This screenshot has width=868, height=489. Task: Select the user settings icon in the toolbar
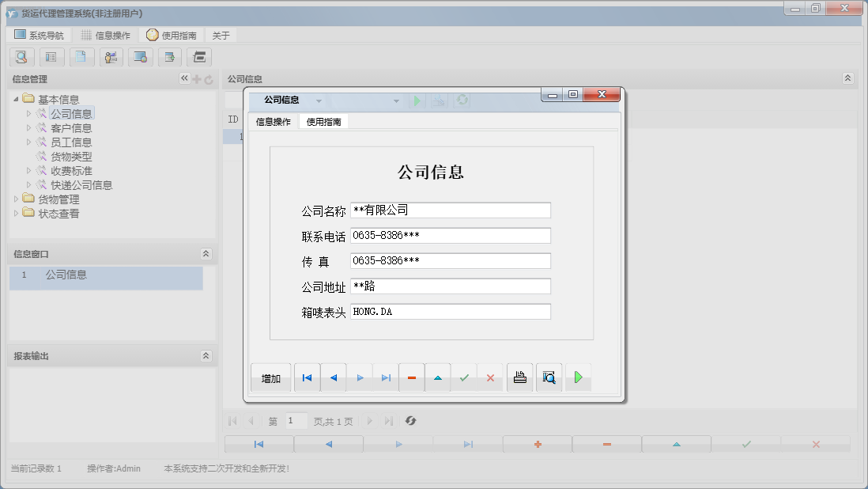tap(111, 57)
